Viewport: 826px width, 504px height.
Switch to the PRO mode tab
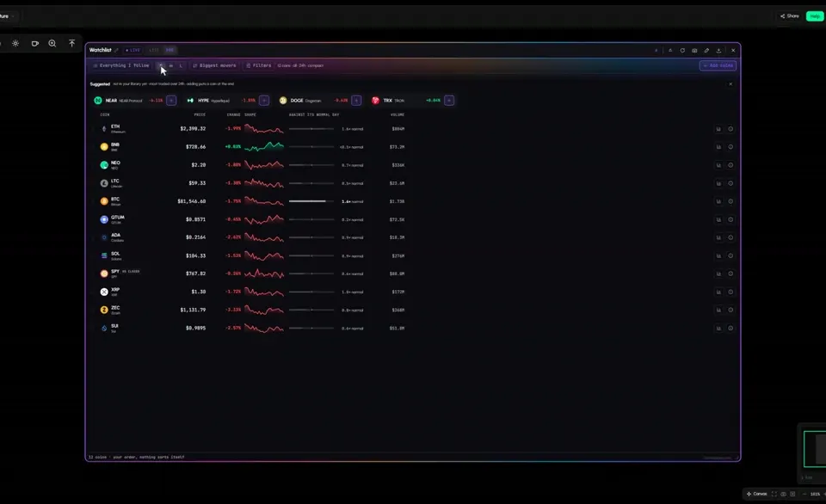170,50
